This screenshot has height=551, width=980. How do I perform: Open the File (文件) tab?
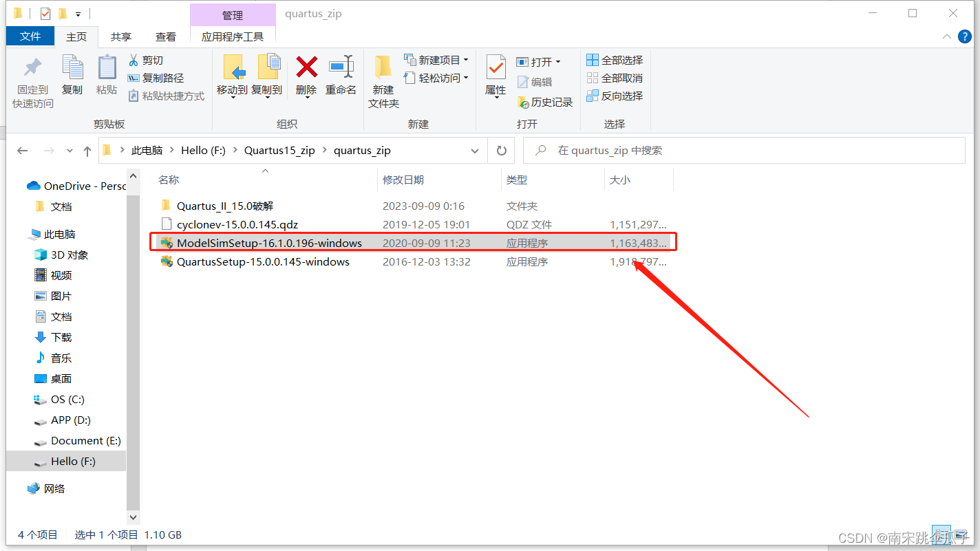30,36
